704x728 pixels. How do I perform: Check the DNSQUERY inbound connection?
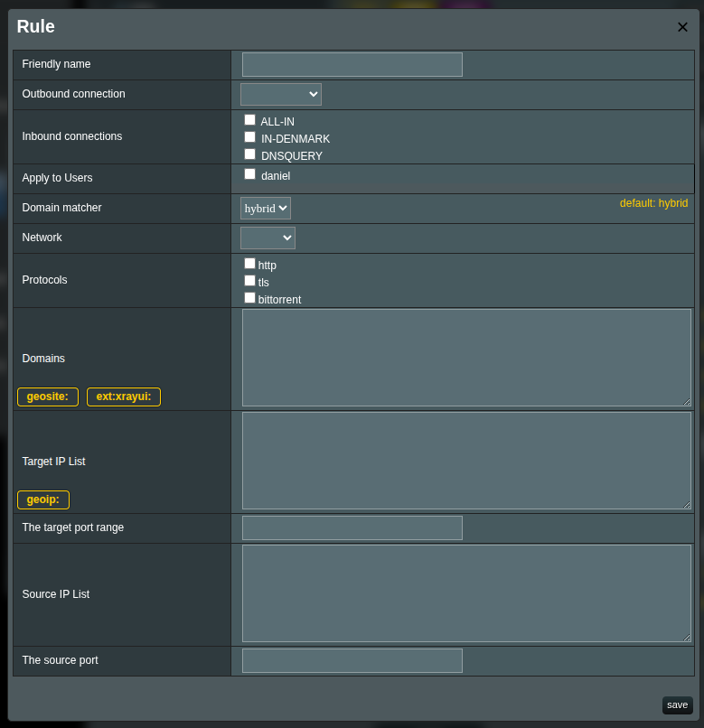coord(250,154)
